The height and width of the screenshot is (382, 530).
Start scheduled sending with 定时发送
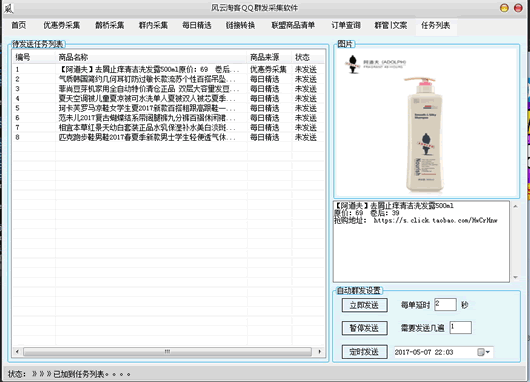[364, 352]
